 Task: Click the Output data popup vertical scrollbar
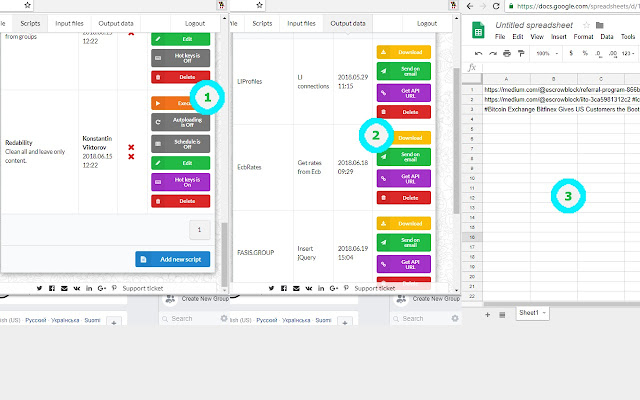[x=456, y=141]
